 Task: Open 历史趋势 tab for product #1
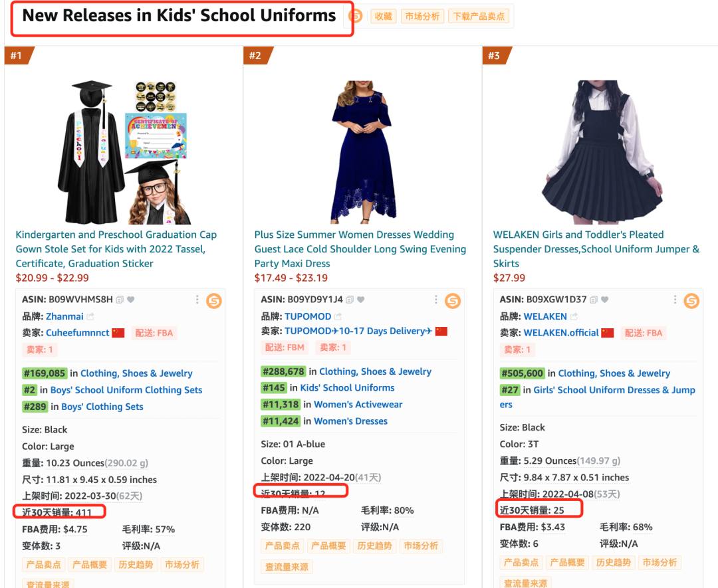136,565
